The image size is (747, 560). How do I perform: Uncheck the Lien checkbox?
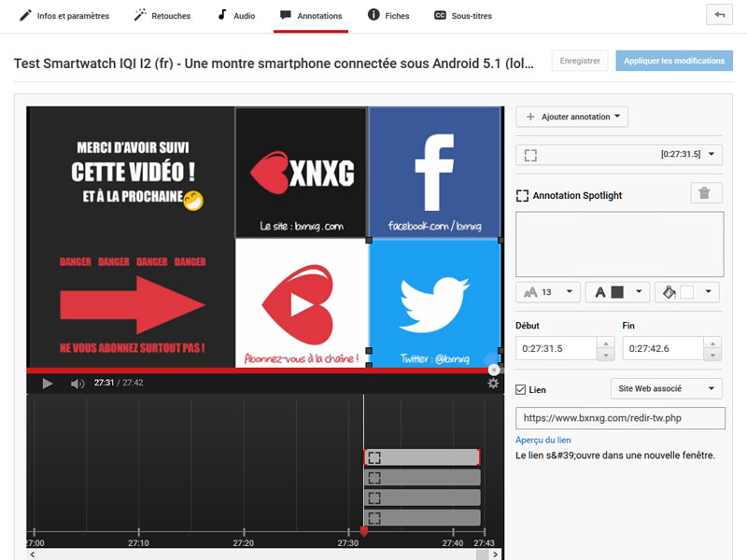point(521,389)
